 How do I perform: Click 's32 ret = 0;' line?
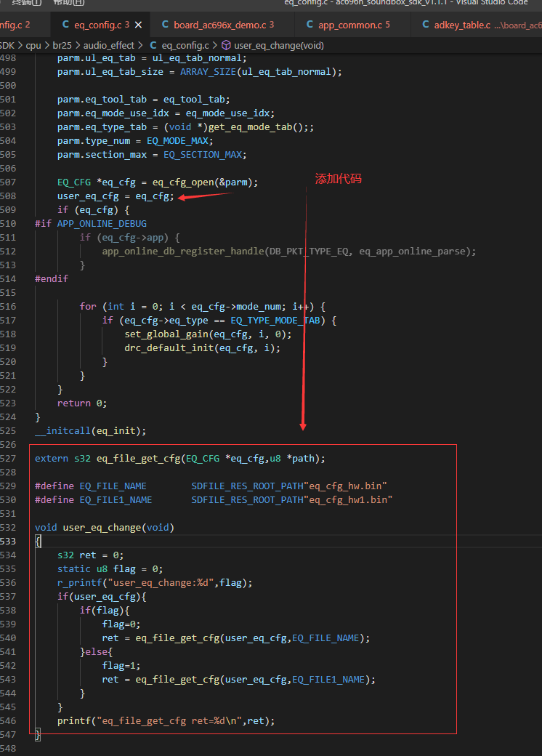(x=91, y=555)
